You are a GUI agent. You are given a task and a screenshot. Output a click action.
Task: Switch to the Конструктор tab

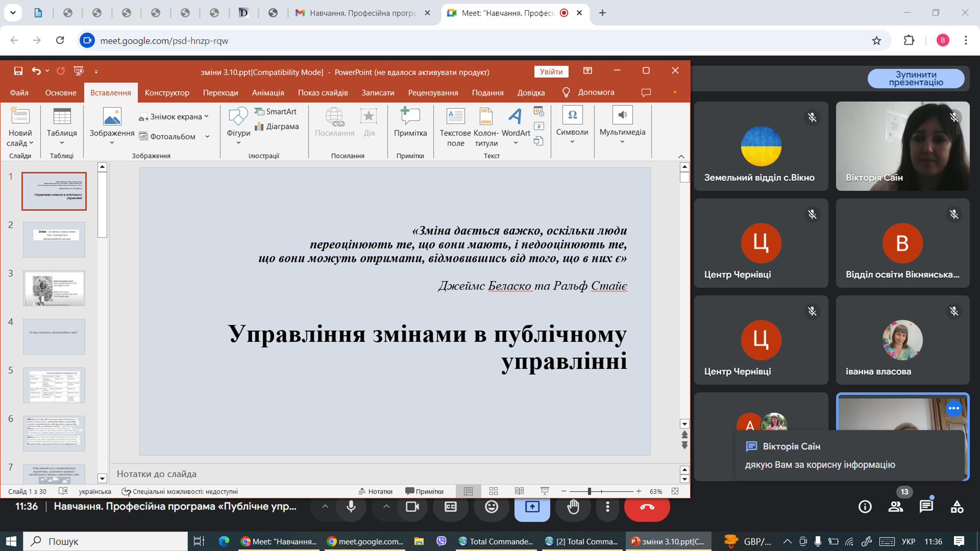(167, 93)
